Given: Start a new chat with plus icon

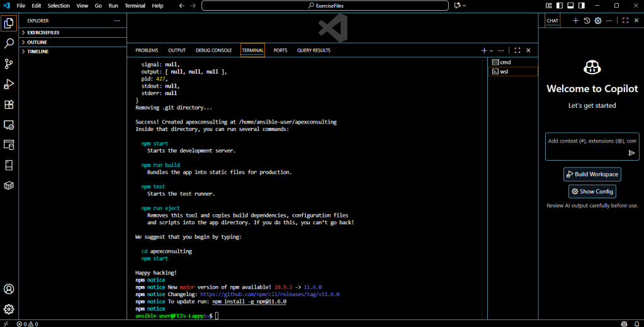Looking at the screenshot, I should 575,21.
